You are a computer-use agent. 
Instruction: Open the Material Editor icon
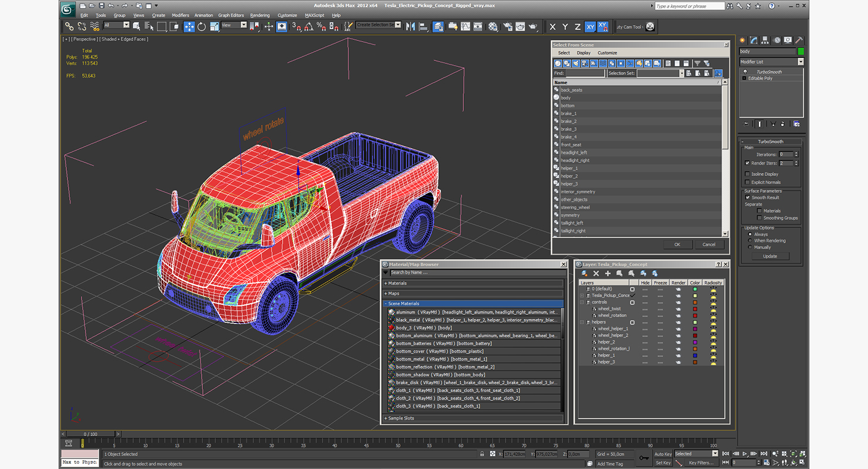pos(493,26)
